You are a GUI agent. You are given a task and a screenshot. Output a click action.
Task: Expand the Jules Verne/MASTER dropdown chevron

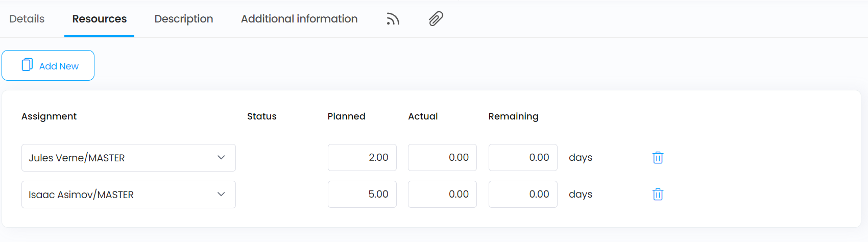point(221,157)
